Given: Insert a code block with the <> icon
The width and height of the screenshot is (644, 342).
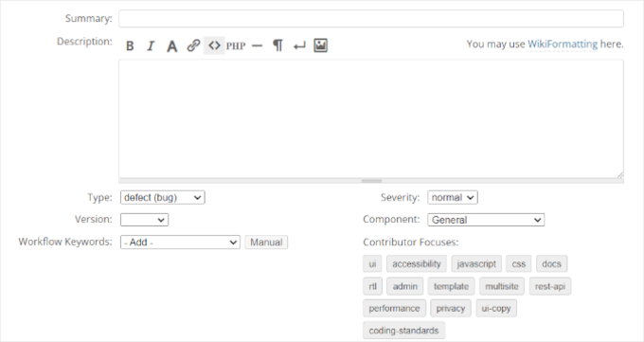Looking at the screenshot, I should 214,45.
